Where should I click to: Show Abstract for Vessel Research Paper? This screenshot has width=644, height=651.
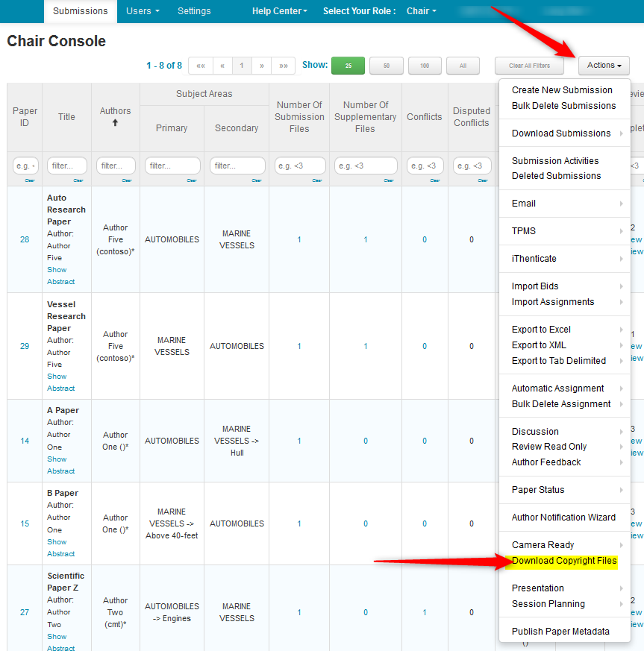click(x=60, y=383)
